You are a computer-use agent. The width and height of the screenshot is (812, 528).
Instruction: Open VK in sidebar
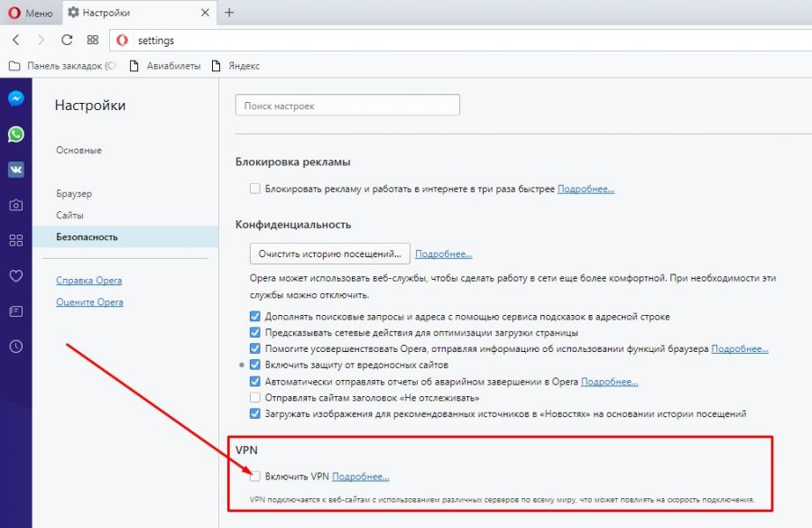pos(16,170)
